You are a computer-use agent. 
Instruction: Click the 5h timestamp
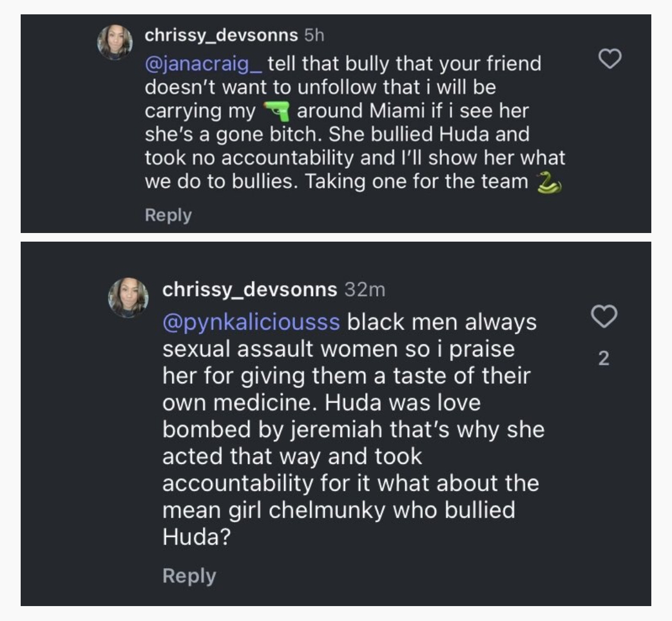[x=314, y=36]
